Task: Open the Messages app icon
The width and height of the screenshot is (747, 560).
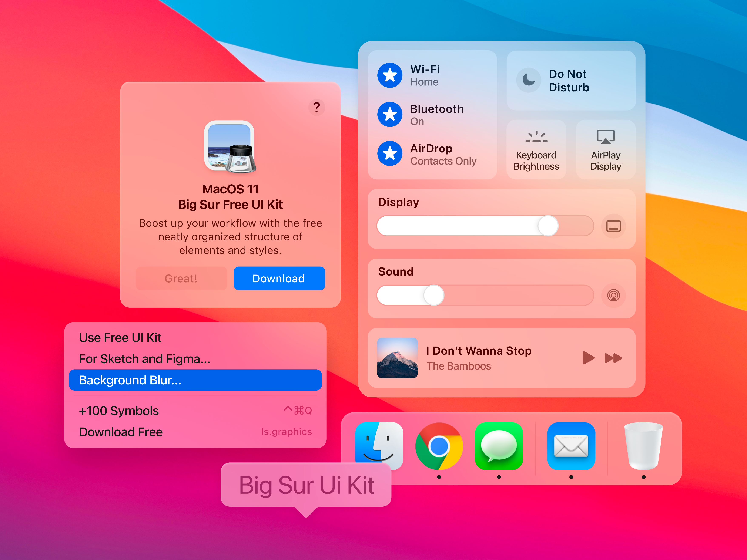Action: point(499,446)
